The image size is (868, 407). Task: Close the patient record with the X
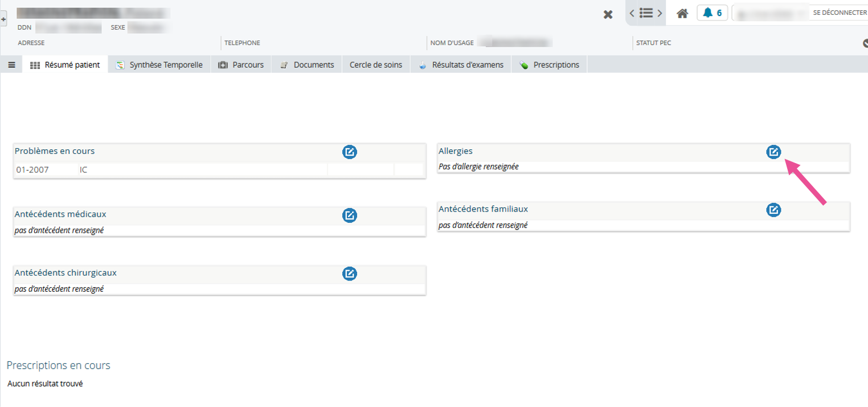pos(608,14)
